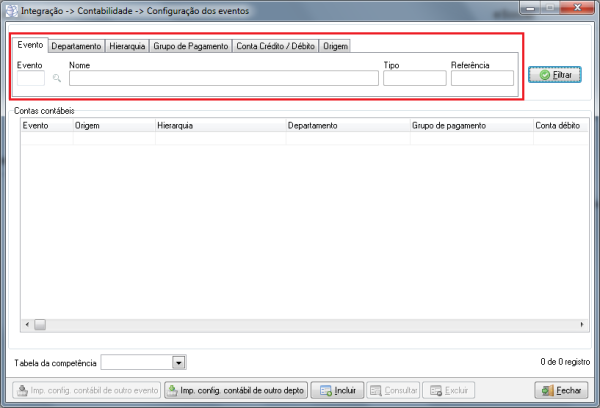600x408 pixels.
Task: Import accounting config from another department
Action: 235,390
